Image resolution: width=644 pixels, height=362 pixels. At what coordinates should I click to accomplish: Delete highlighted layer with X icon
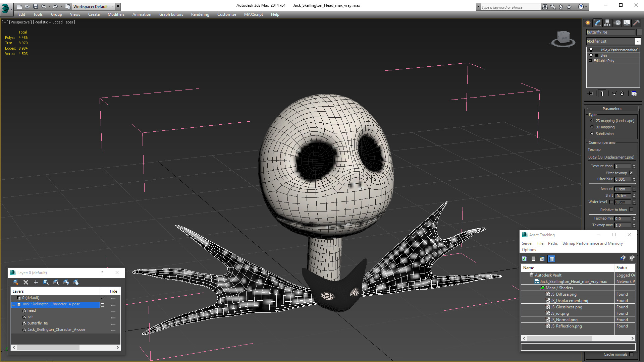pos(26,282)
